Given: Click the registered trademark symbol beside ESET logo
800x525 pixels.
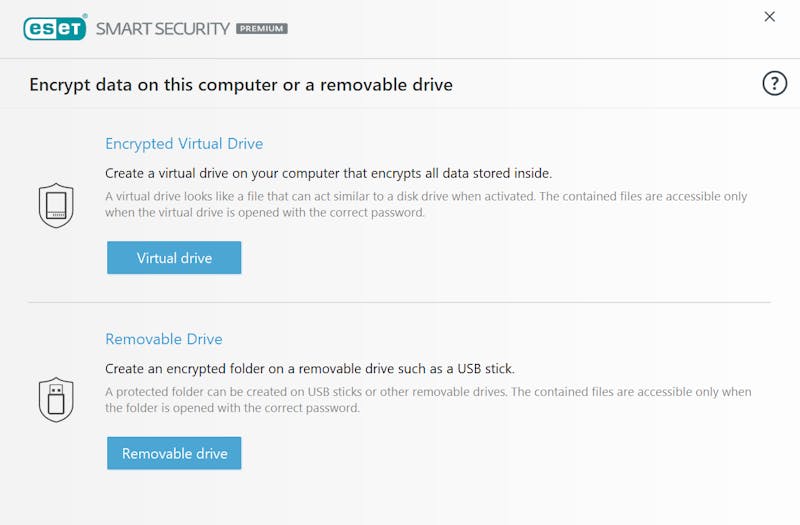Looking at the screenshot, I should point(85,16).
